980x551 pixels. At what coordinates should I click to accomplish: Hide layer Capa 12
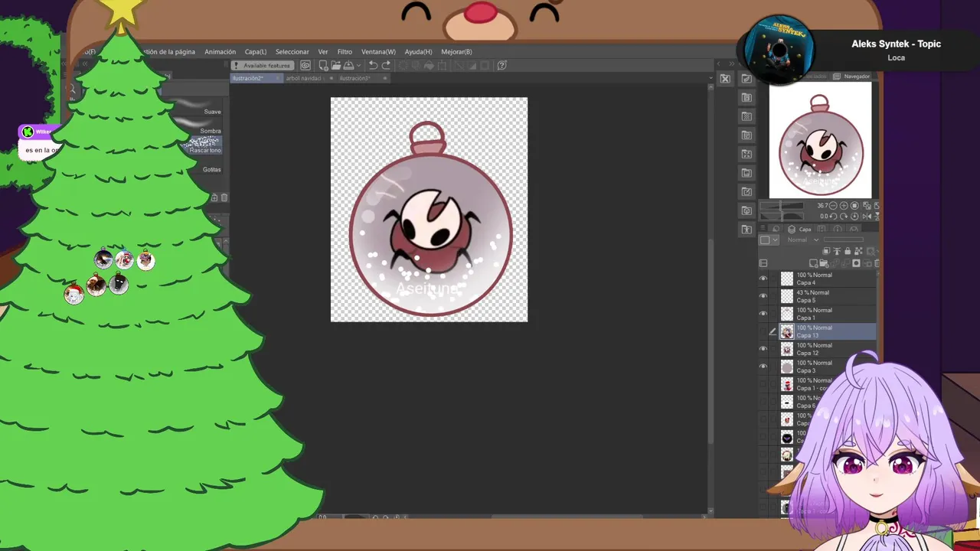(x=763, y=349)
